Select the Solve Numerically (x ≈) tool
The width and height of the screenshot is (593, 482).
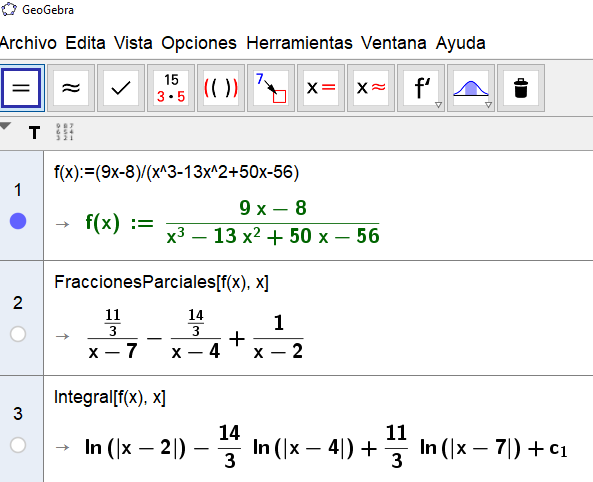[x=371, y=88]
